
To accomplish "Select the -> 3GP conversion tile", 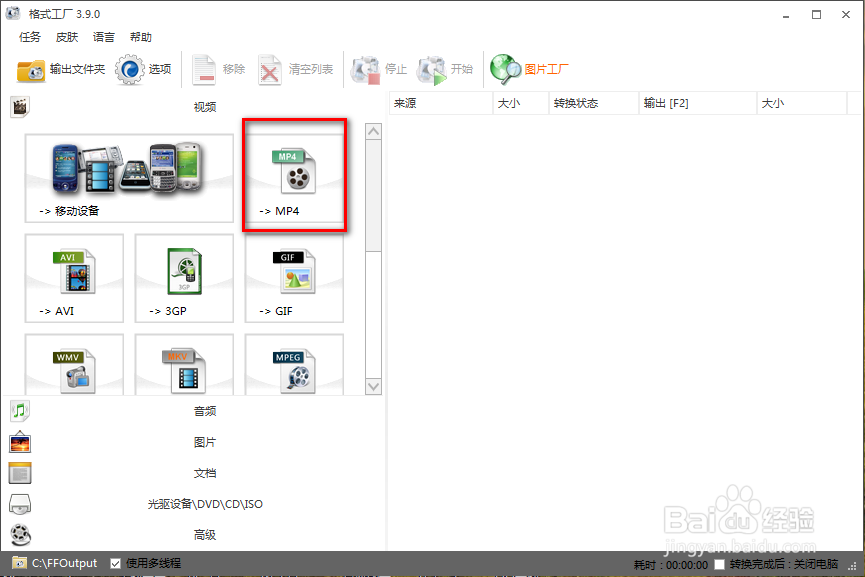I will [184, 278].
